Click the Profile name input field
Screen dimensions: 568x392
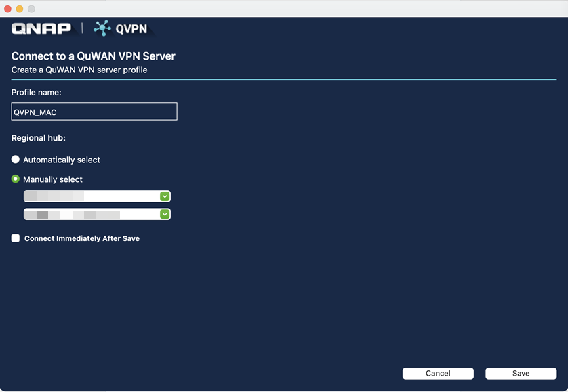click(94, 112)
